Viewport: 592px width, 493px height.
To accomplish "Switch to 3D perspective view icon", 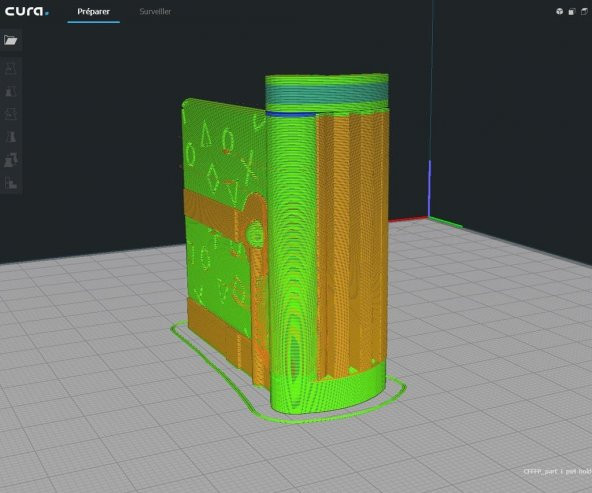I will coord(560,12).
